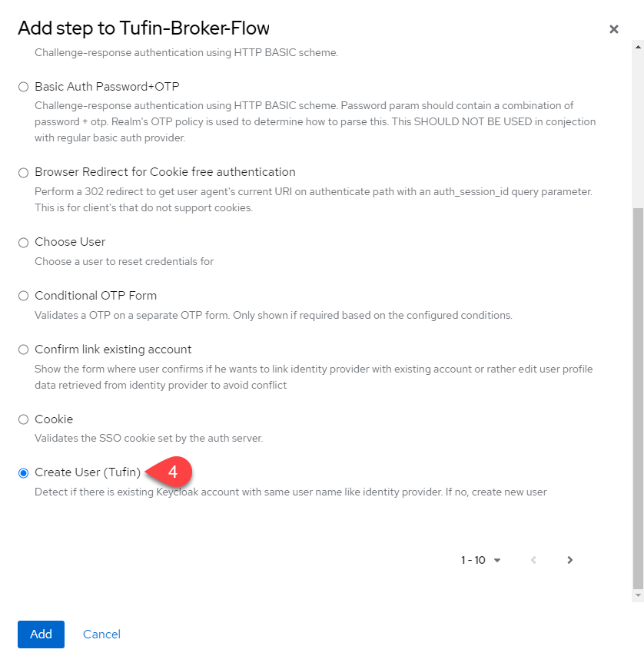
Task: Click the Choose User label text
Action: pyautogui.click(x=70, y=242)
